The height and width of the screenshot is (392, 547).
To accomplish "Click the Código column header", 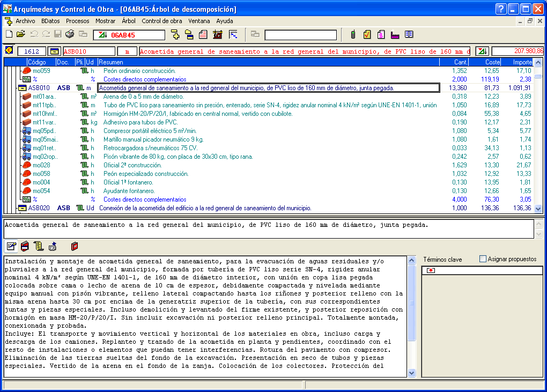I will (x=41, y=62).
